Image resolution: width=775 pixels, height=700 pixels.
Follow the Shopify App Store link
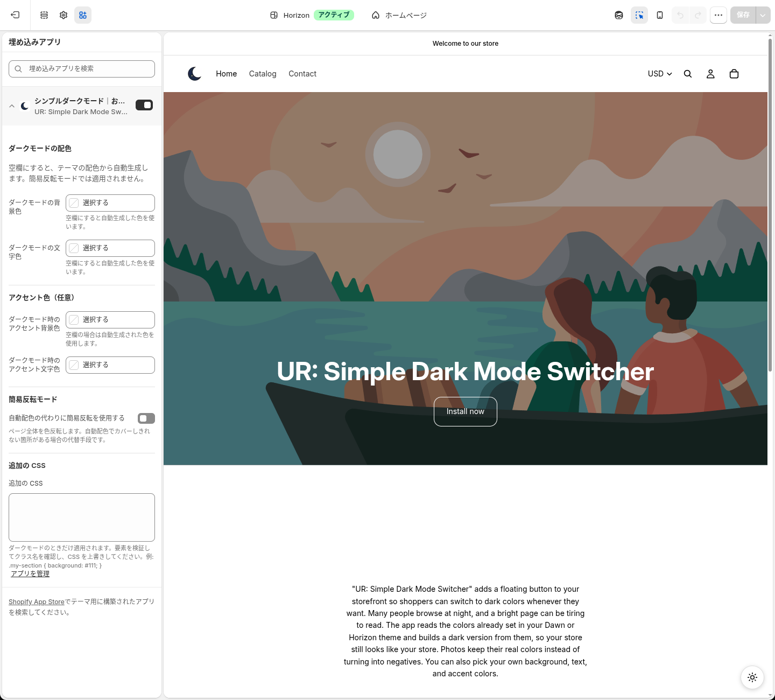pos(37,602)
